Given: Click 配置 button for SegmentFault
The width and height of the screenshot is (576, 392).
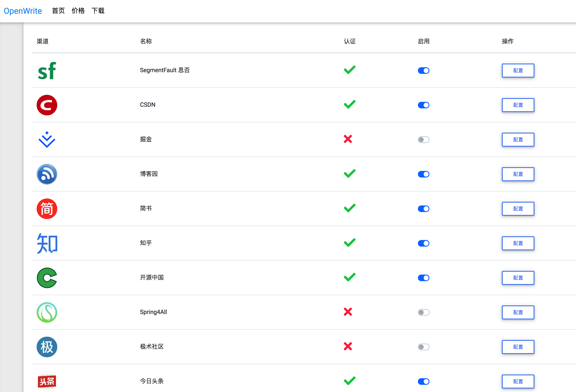Looking at the screenshot, I should tap(518, 71).
